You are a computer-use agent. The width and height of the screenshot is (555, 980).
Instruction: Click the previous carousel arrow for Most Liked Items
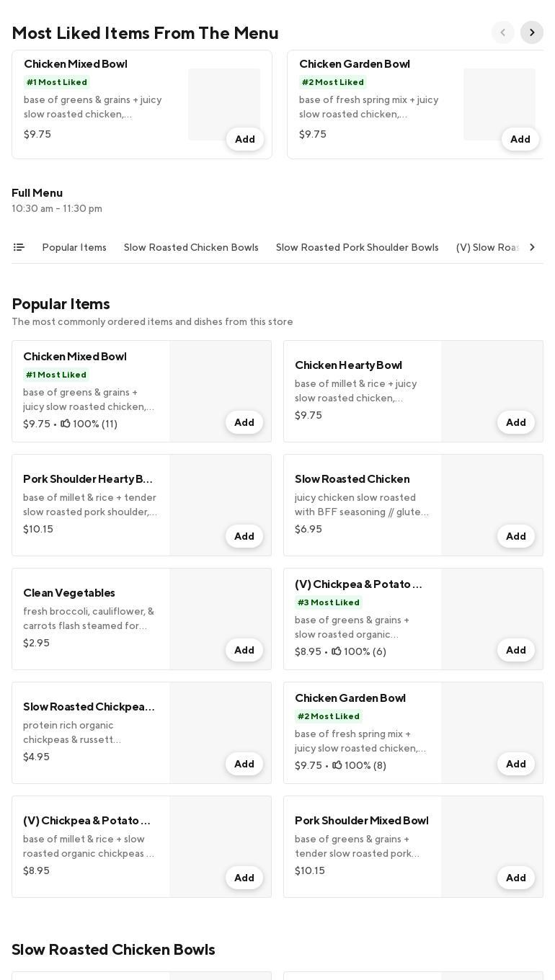point(503,32)
